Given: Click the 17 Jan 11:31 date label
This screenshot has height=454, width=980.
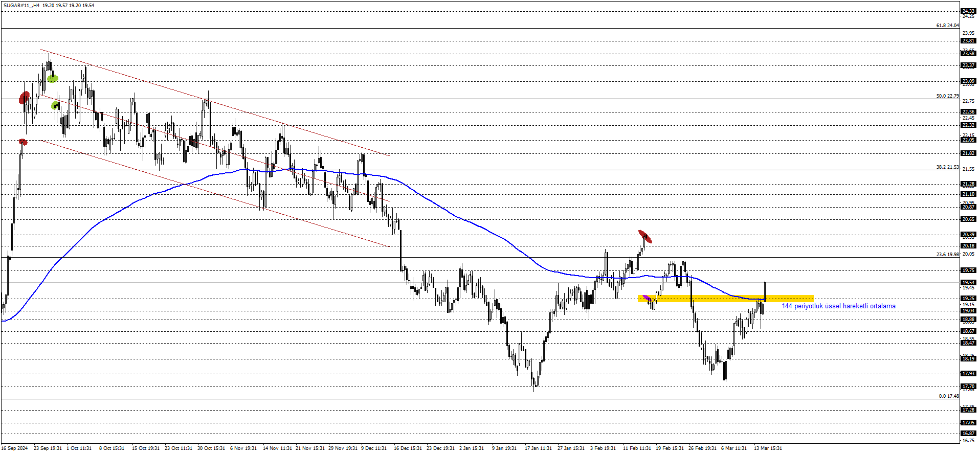Looking at the screenshot, I should click(539, 448).
